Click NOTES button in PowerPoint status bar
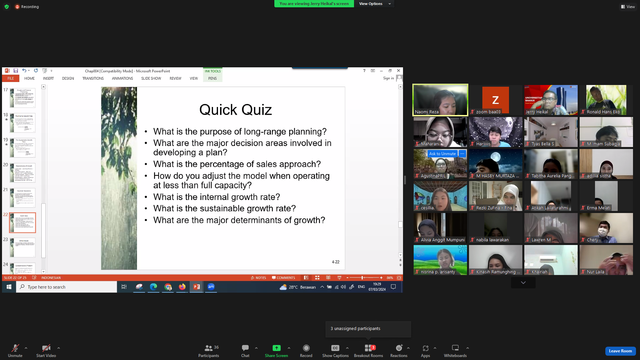 coord(258,278)
